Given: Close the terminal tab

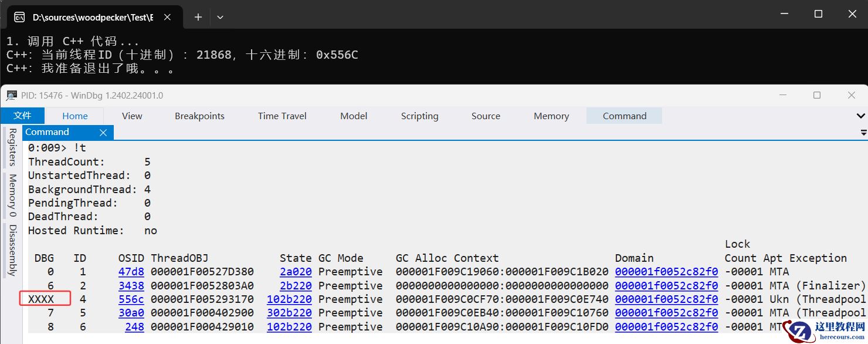Looking at the screenshot, I should tap(167, 17).
